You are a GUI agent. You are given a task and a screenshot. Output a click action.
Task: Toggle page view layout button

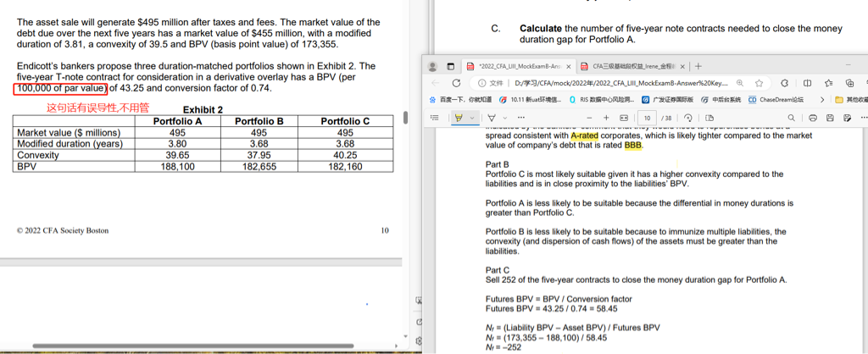709,118
